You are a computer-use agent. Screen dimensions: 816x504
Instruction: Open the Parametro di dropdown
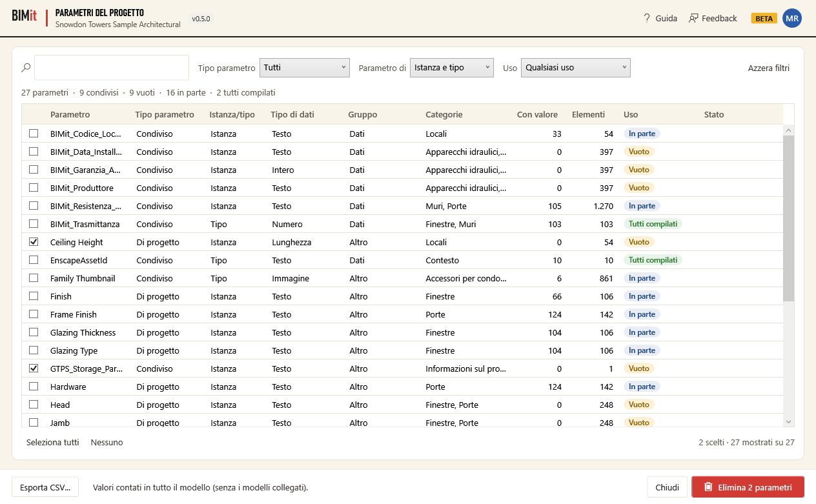(x=452, y=68)
